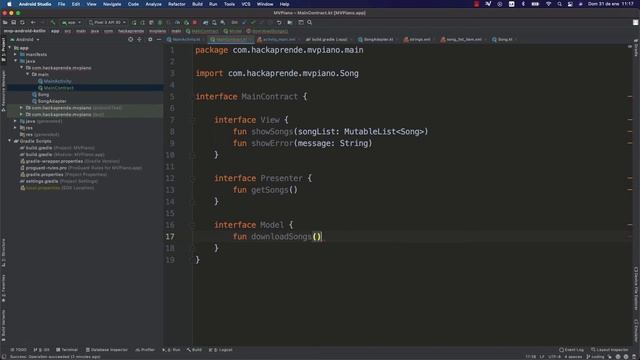Open the Gradle tool button on right edge

point(636,48)
